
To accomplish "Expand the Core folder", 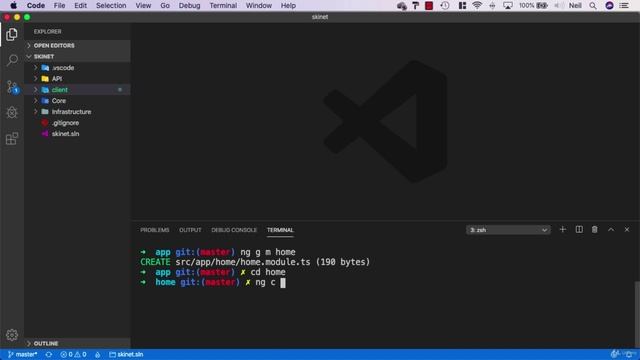I will pyautogui.click(x=78, y=100).
